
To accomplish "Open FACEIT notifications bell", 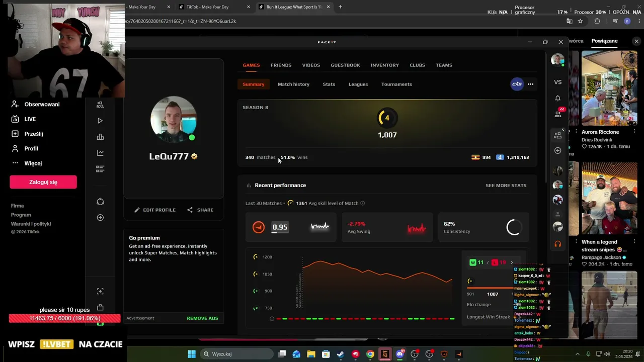I will 557,98.
